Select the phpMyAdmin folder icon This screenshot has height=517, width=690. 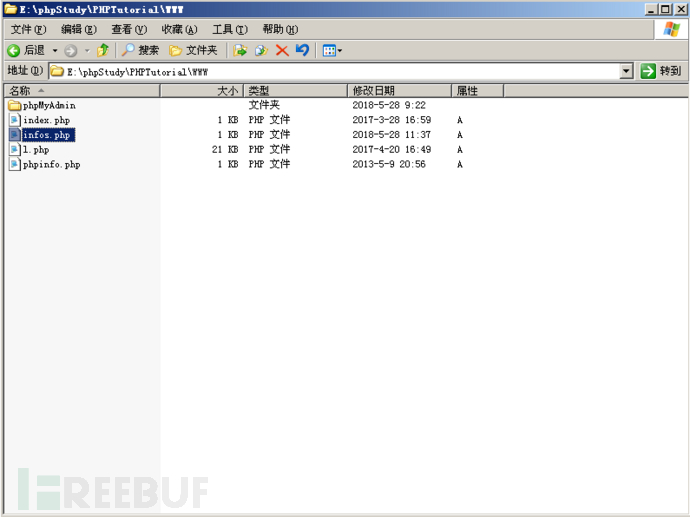[x=15, y=105]
